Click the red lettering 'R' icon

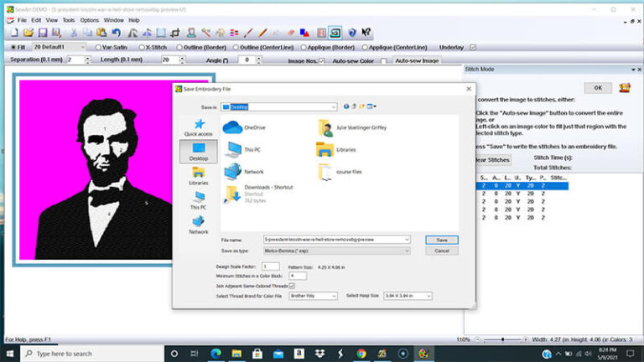tap(321, 33)
